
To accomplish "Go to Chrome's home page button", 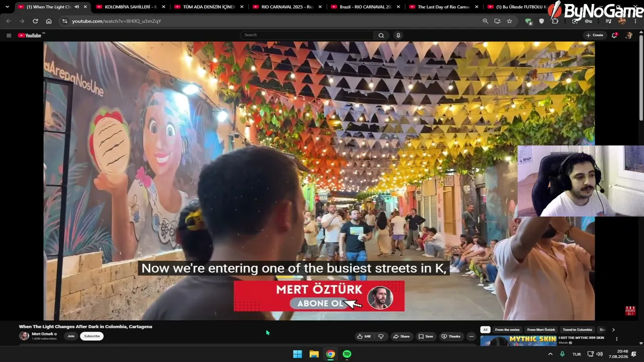I will [49, 21].
